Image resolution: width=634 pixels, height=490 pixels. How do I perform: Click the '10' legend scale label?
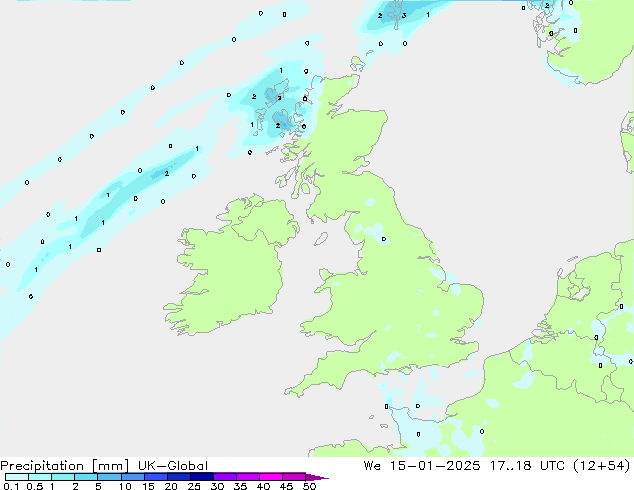pyautogui.click(x=125, y=486)
